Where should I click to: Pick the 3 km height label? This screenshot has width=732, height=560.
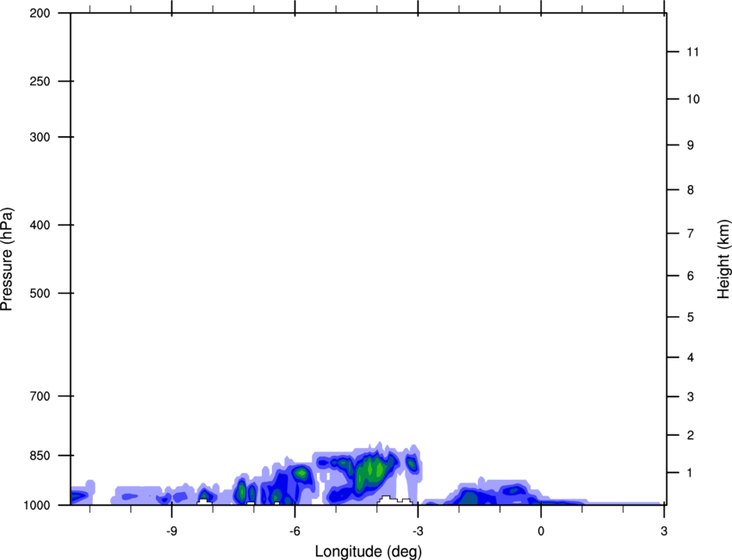690,397
